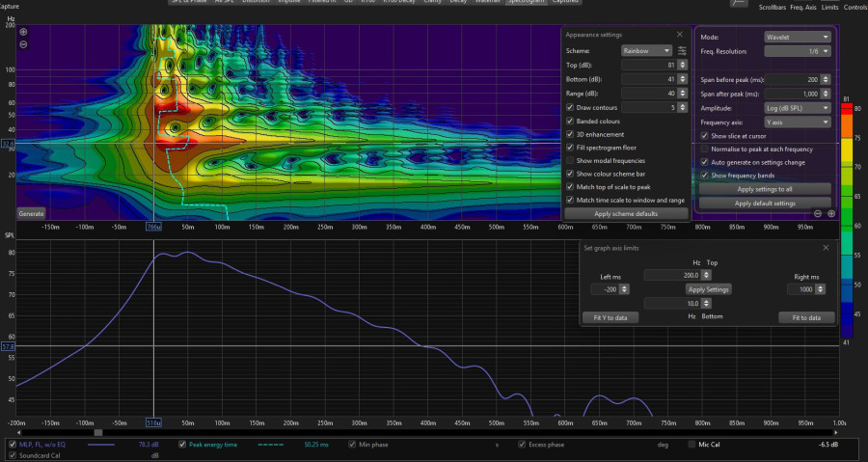Adjust the Range (dB) spinner arrows

pos(683,94)
